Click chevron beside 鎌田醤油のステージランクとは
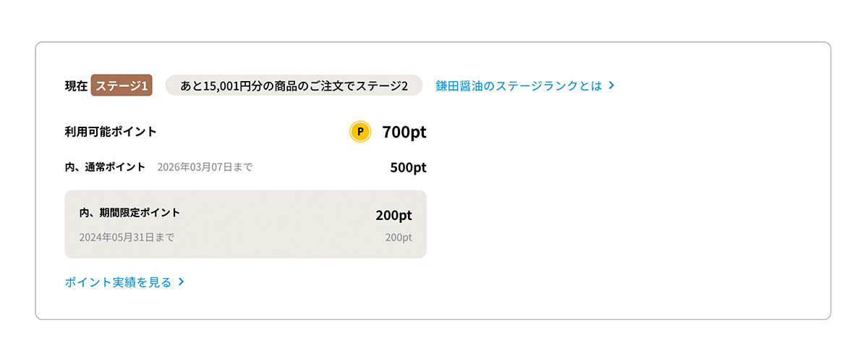868x362 pixels. (611, 85)
